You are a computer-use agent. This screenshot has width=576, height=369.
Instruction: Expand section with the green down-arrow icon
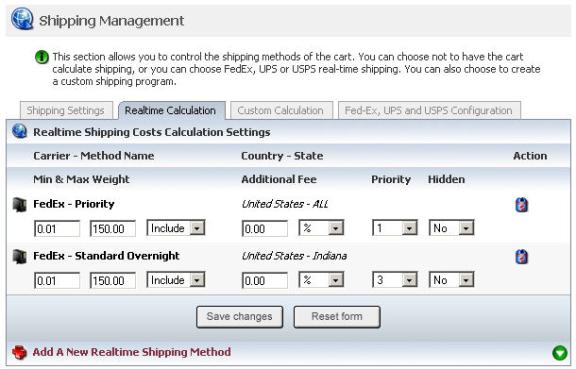(x=559, y=353)
